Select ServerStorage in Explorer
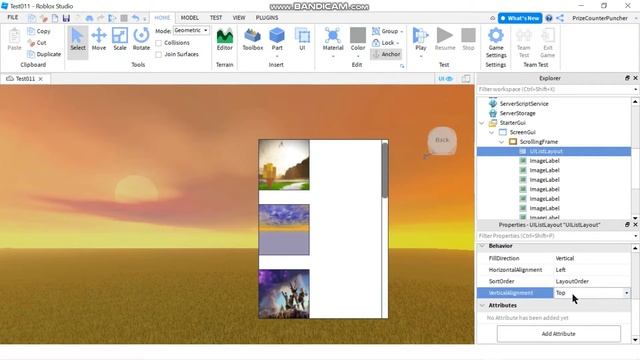640x360 pixels. pos(512,113)
